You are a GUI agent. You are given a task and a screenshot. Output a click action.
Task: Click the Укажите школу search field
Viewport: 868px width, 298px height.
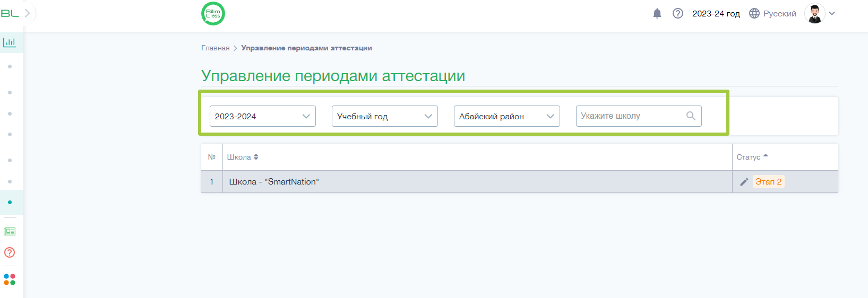tap(639, 116)
